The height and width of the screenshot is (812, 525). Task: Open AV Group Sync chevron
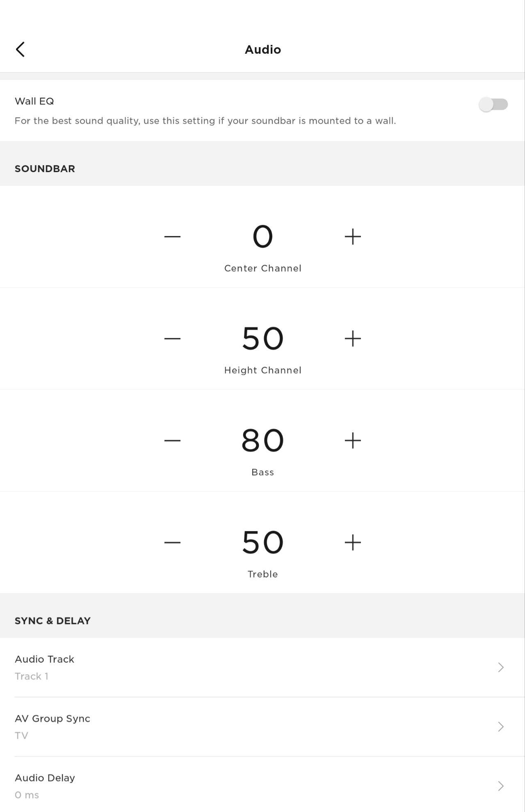click(500, 727)
